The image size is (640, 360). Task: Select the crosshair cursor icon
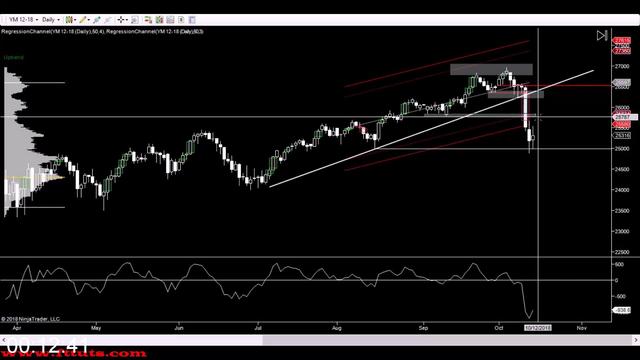121,20
